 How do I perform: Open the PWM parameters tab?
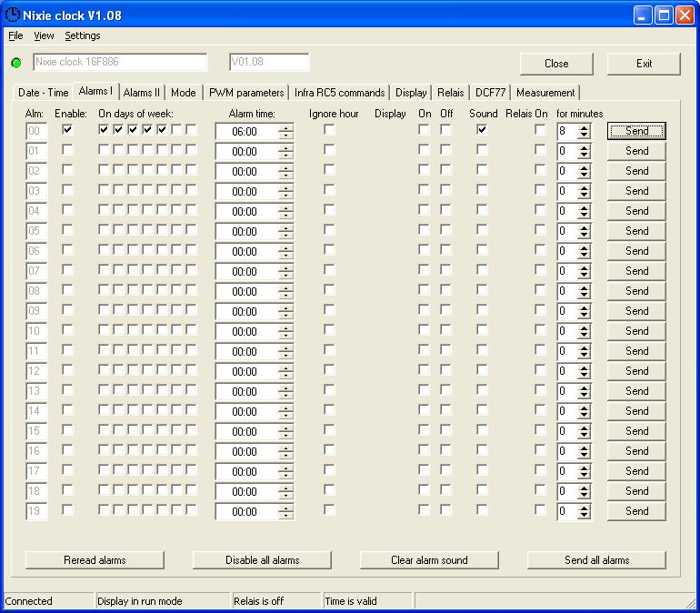click(246, 93)
